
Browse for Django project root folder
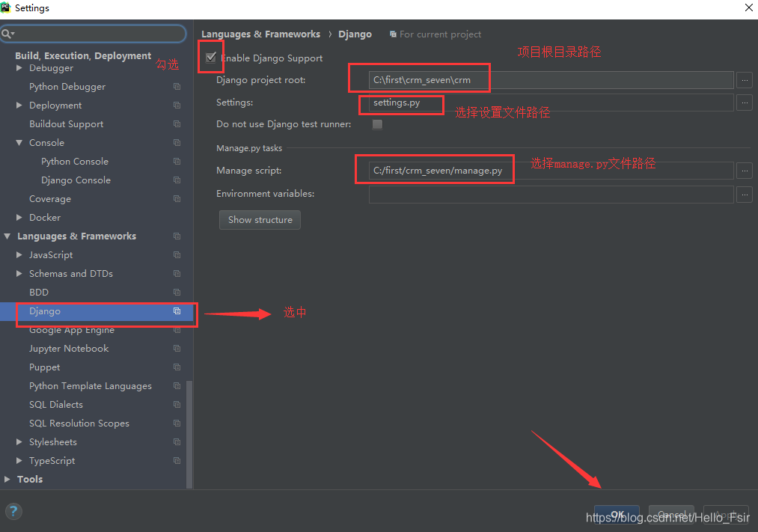[x=745, y=80]
